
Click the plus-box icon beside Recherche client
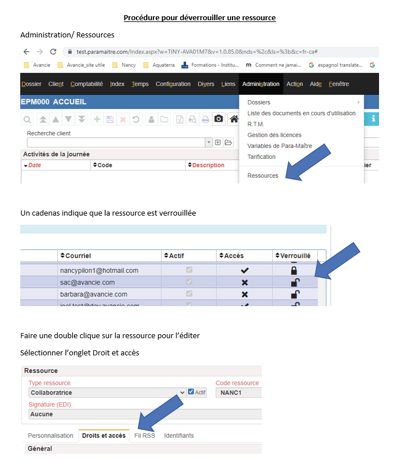click(x=218, y=142)
